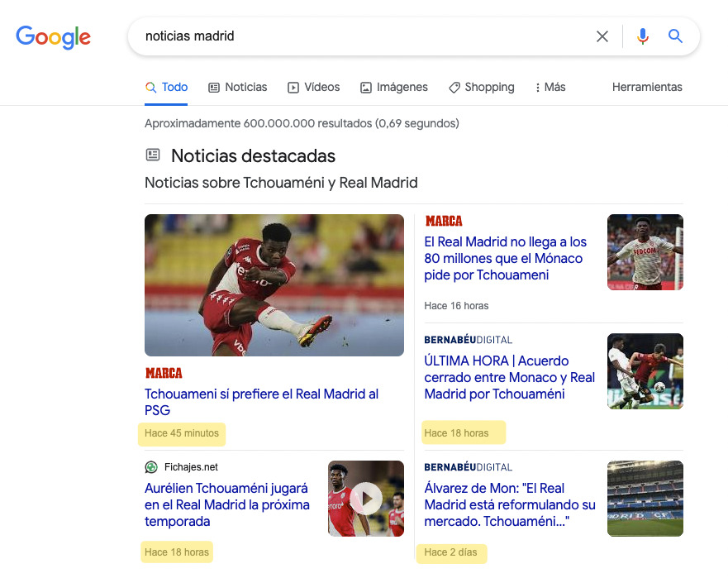728x578 pixels.
Task: Click the stadium thumbnail image
Action: (645, 499)
